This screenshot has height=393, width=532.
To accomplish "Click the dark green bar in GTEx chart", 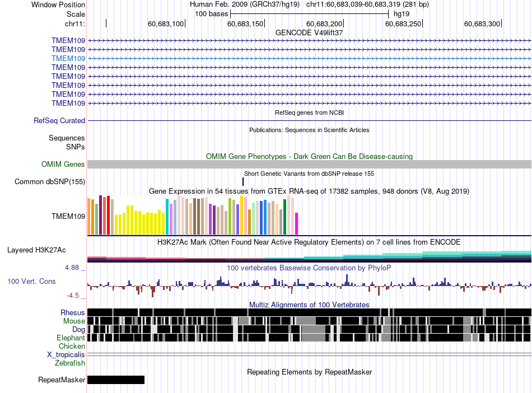I will click(x=284, y=217).
